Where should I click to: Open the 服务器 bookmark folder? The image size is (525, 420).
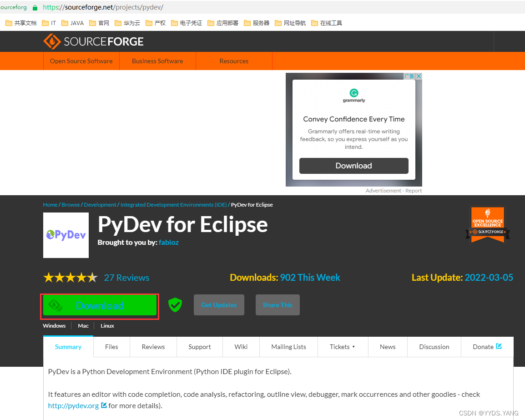pos(257,23)
